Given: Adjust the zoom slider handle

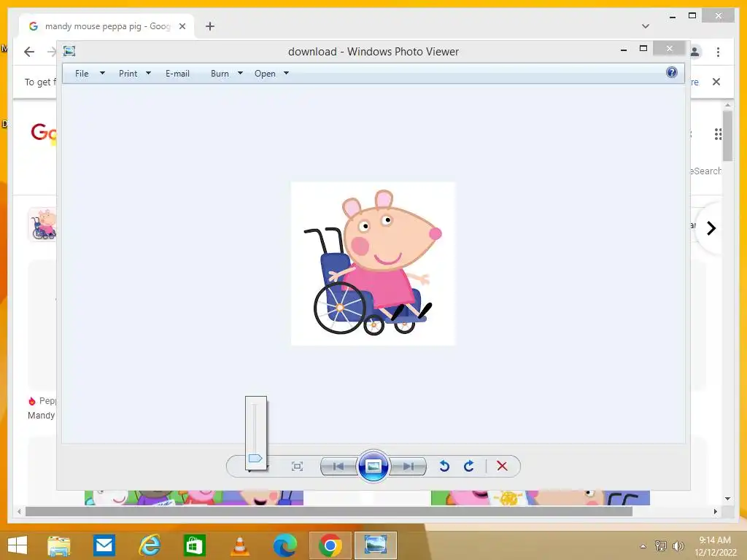Looking at the screenshot, I should (x=255, y=458).
